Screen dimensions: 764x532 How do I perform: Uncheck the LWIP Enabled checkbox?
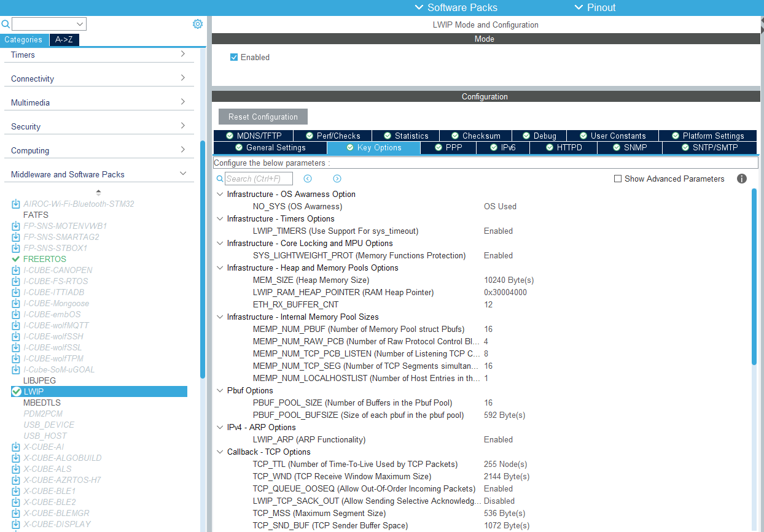click(234, 57)
